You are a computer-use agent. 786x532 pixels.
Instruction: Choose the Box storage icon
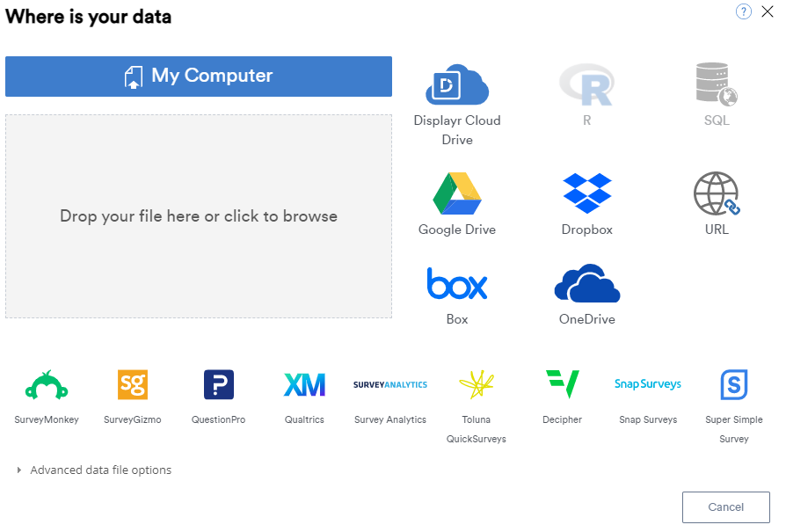pos(457,284)
